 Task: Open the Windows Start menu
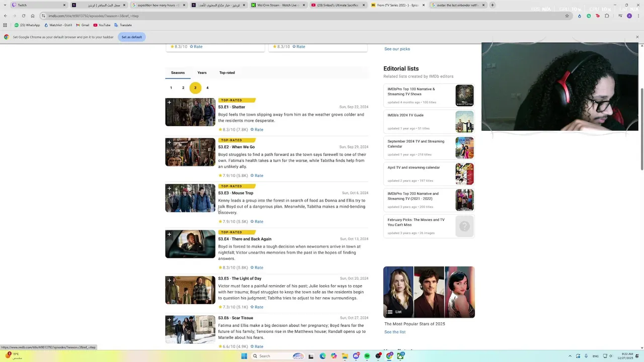click(x=244, y=356)
